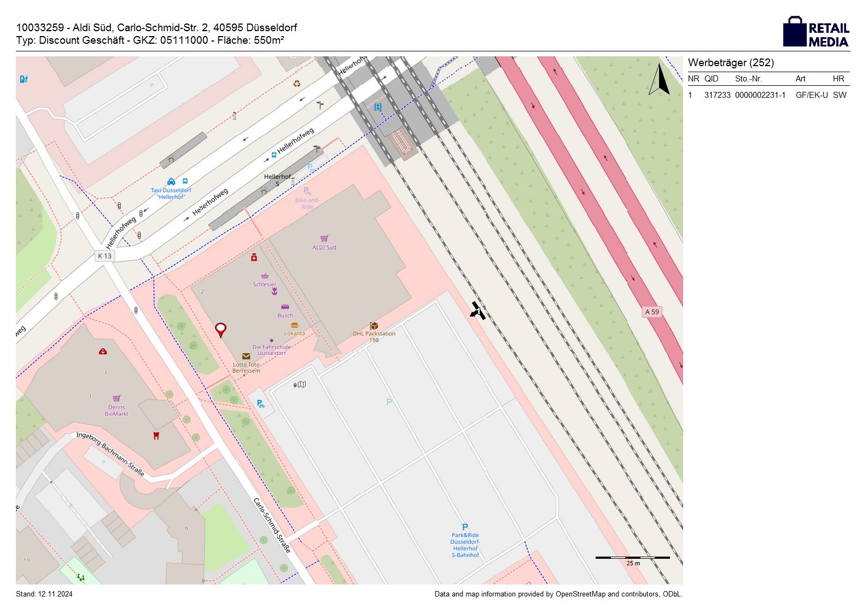Click the Lotto Toto Berressem envelope icon
868x614 pixels.
[x=246, y=356]
